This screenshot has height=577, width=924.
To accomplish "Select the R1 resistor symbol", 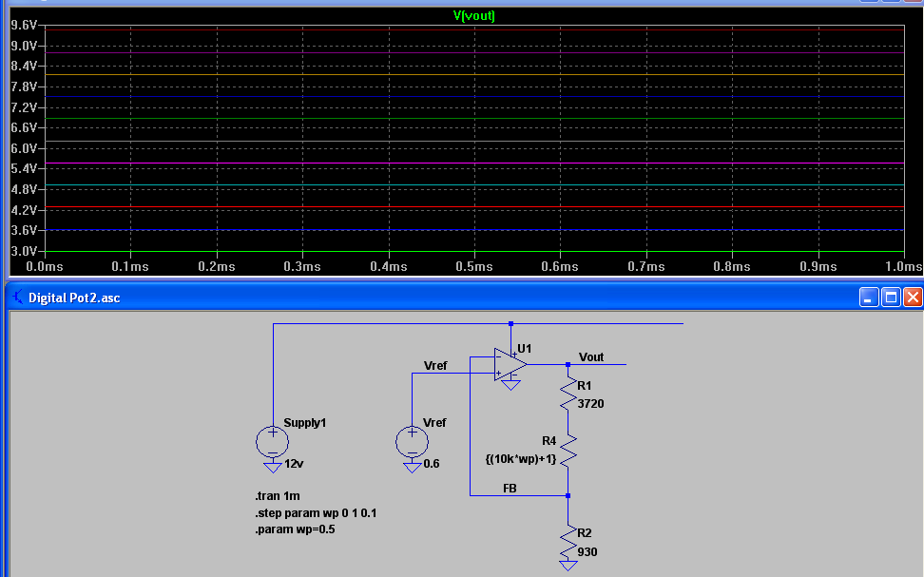I will pos(568,394).
